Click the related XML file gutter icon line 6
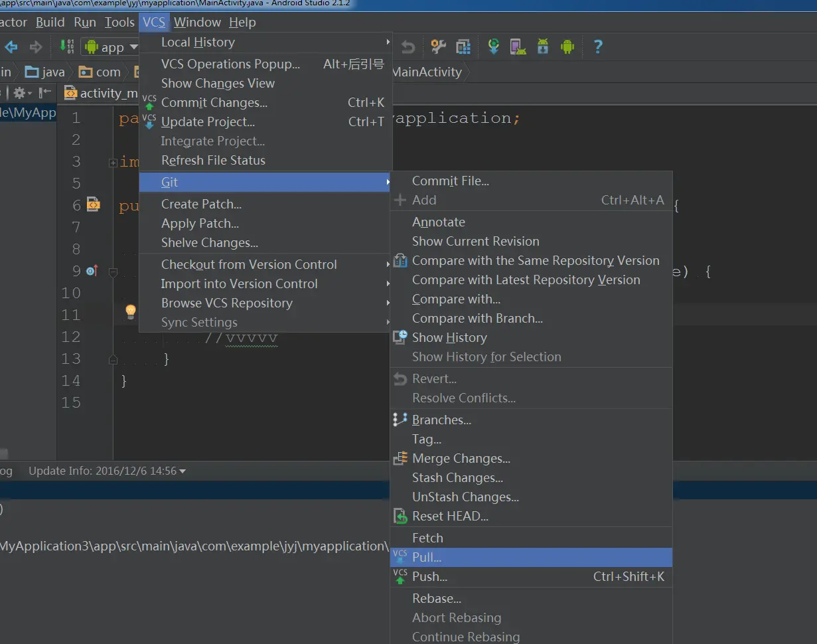The image size is (817, 644). (x=94, y=205)
